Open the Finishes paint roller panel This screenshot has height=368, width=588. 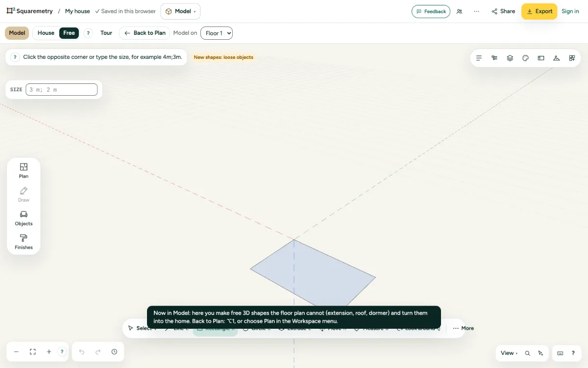[x=24, y=242]
